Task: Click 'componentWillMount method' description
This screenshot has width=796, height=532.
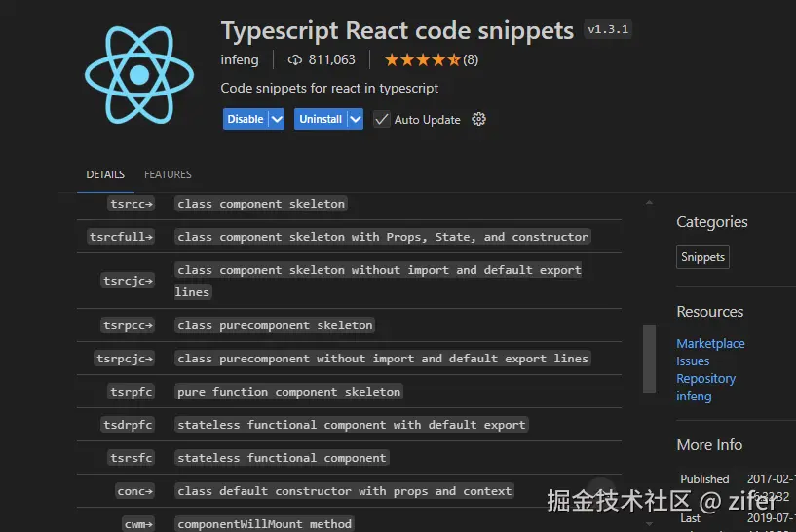Action: coord(264,524)
